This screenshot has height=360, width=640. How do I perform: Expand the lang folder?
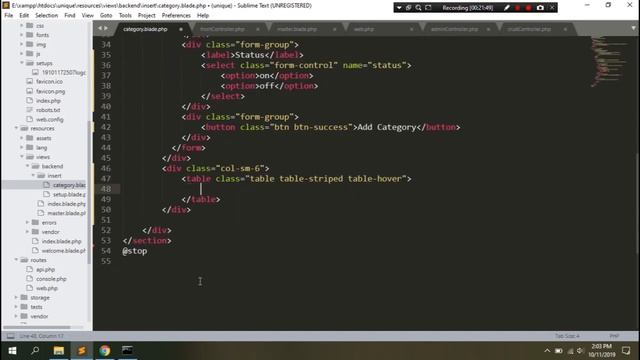22,147
